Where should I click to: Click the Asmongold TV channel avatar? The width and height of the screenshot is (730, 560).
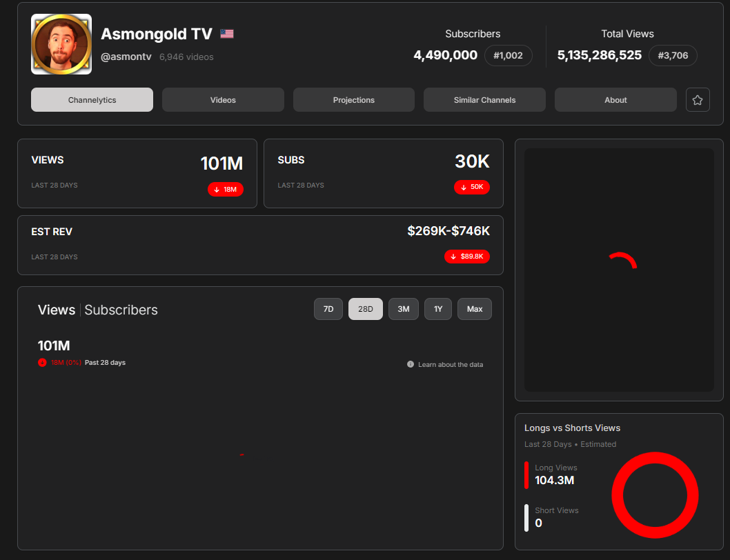coord(61,44)
